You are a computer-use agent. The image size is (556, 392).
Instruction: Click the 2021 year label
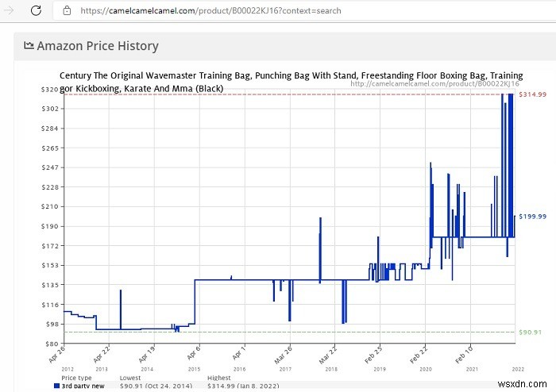point(472,369)
